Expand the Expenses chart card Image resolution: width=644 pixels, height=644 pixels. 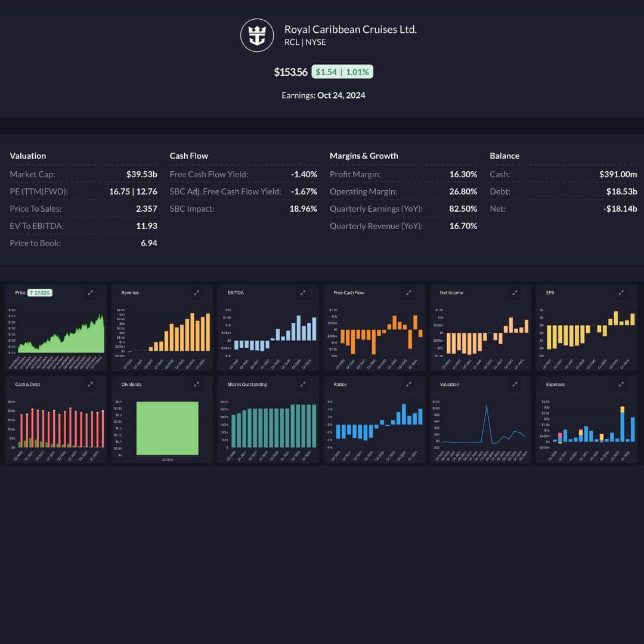[x=621, y=385]
